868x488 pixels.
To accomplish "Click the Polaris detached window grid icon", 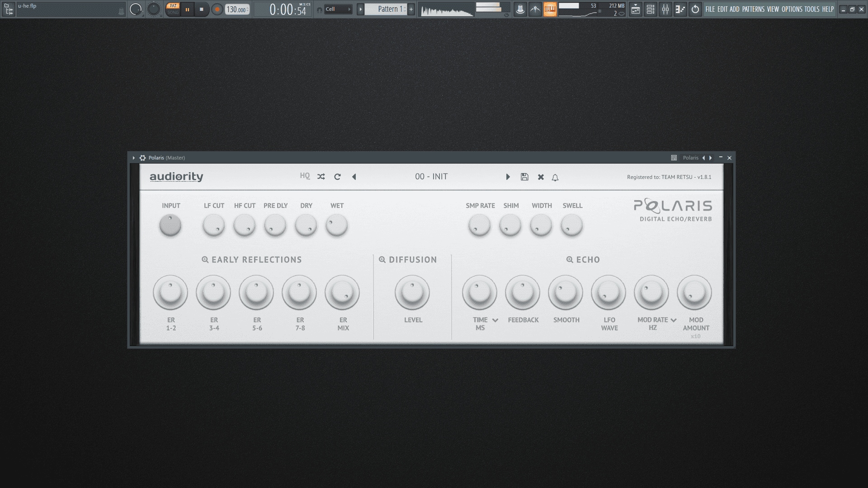I will 674,158.
